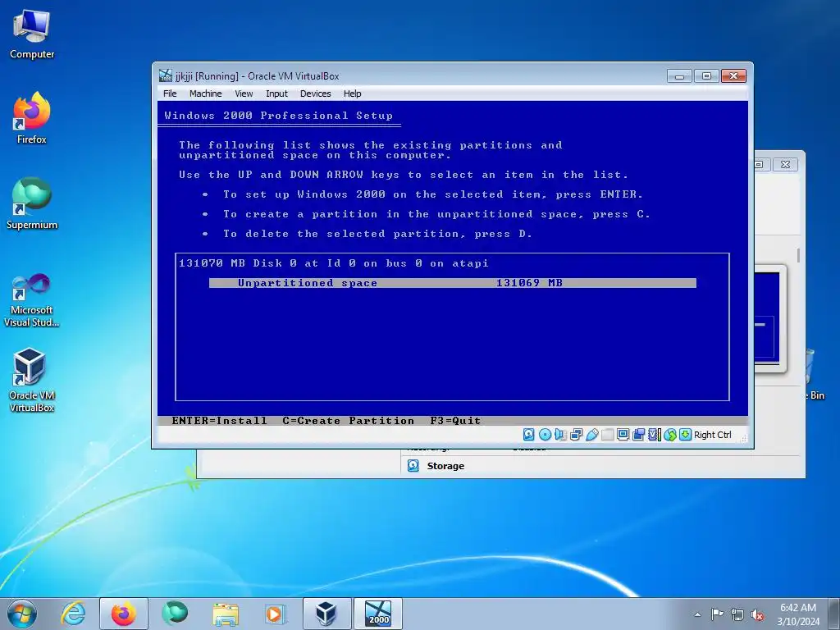Close the VirtualBox Manager window behind
Image resolution: width=840 pixels, height=630 pixels.
[785, 164]
